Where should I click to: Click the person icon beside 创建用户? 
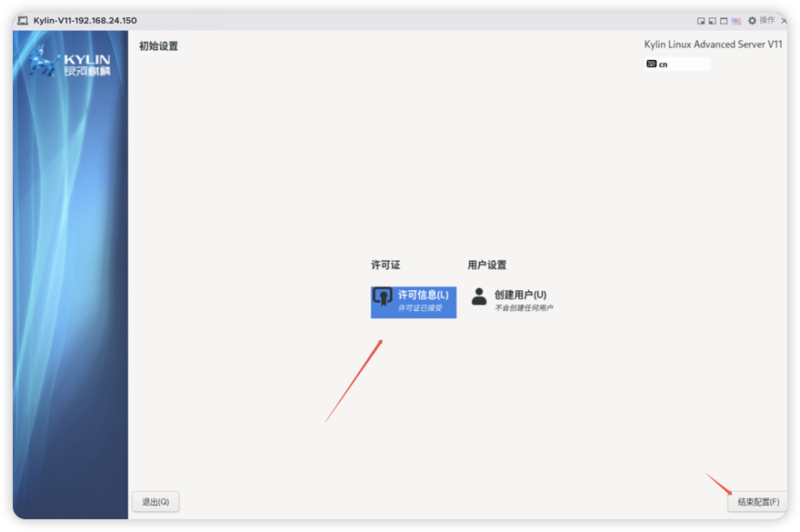click(479, 296)
